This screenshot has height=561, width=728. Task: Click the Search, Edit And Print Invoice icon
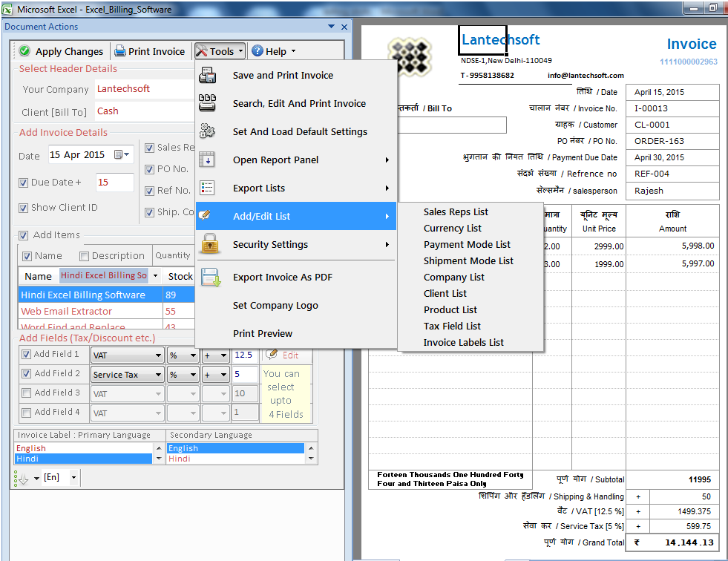point(207,103)
